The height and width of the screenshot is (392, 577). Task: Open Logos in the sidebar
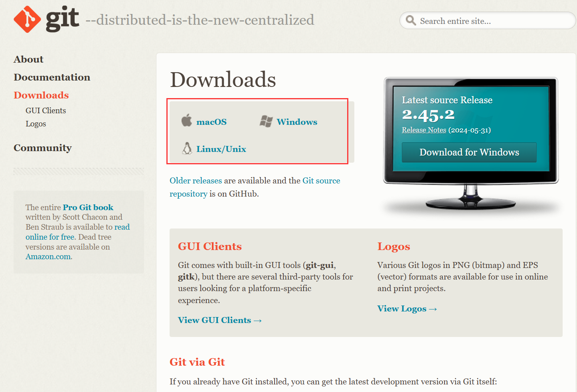coord(36,124)
